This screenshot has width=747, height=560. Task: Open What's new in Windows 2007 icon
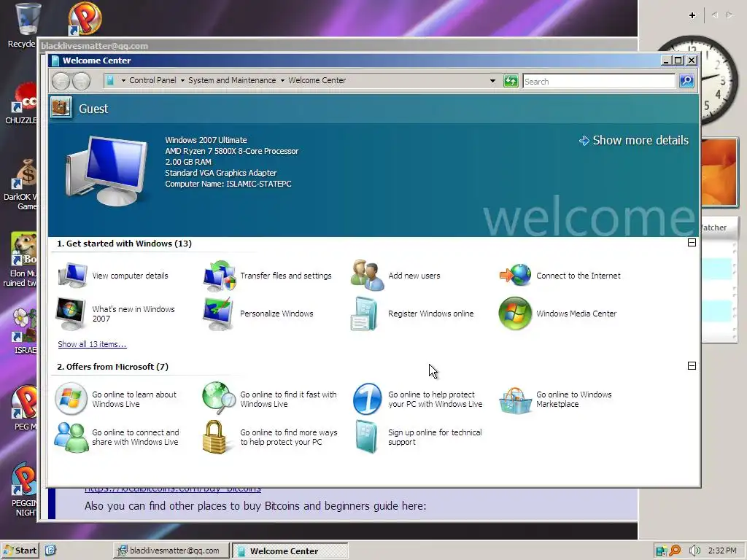71,314
